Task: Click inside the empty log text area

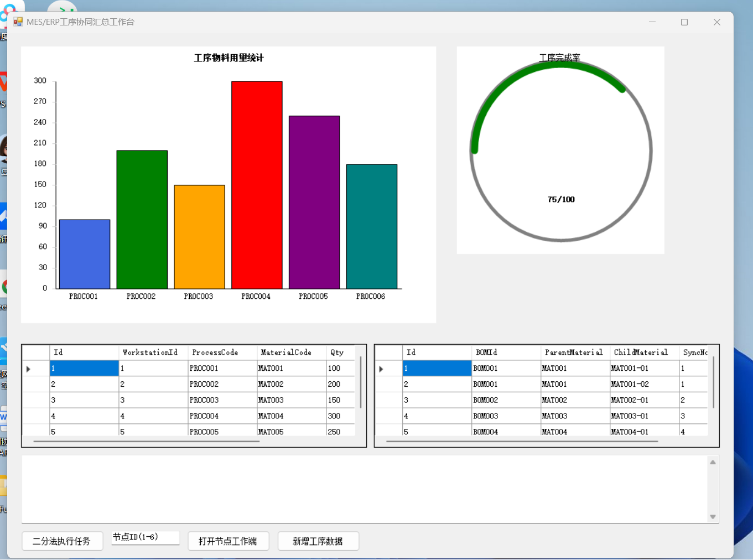Action: 365,489
